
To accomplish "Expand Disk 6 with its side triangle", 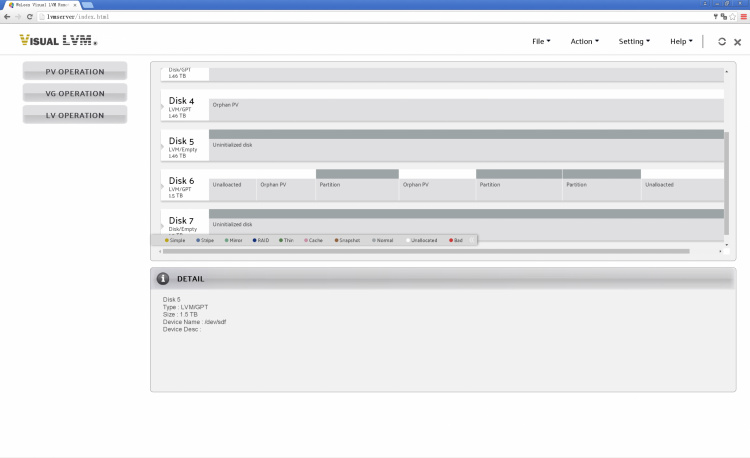I will point(162,187).
